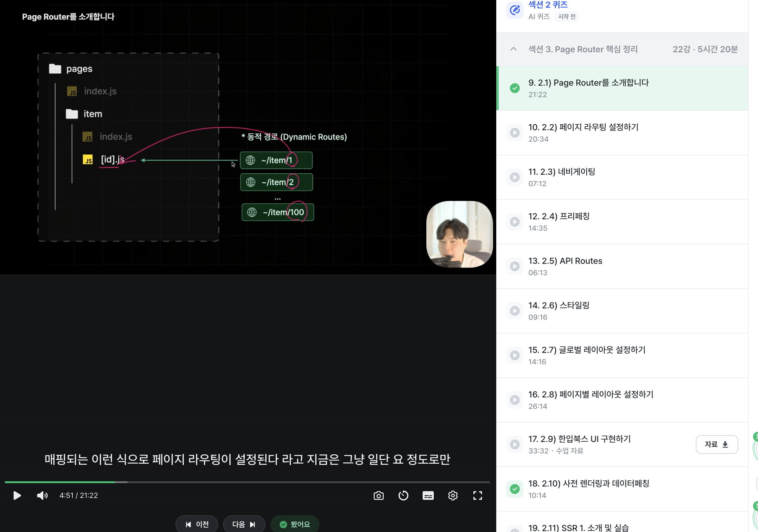Image resolution: width=758 pixels, height=532 pixels.
Task: Download 자료 for lecture 17
Action: (x=717, y=444)
